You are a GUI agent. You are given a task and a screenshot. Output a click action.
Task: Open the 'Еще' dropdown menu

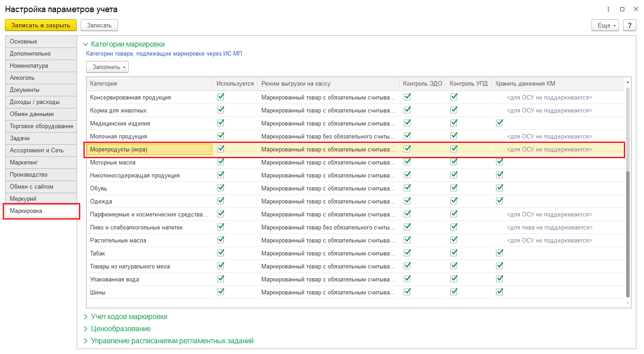tap(605, 26)
